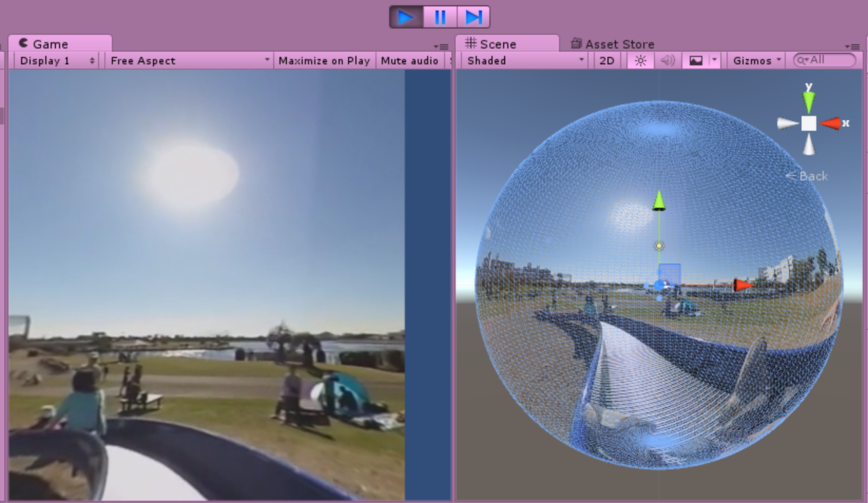The width and height of the screenshot is (868, 503).
Task: Start Play mode with the Play button
Action: pyautogui.click(x=406, y=17)
